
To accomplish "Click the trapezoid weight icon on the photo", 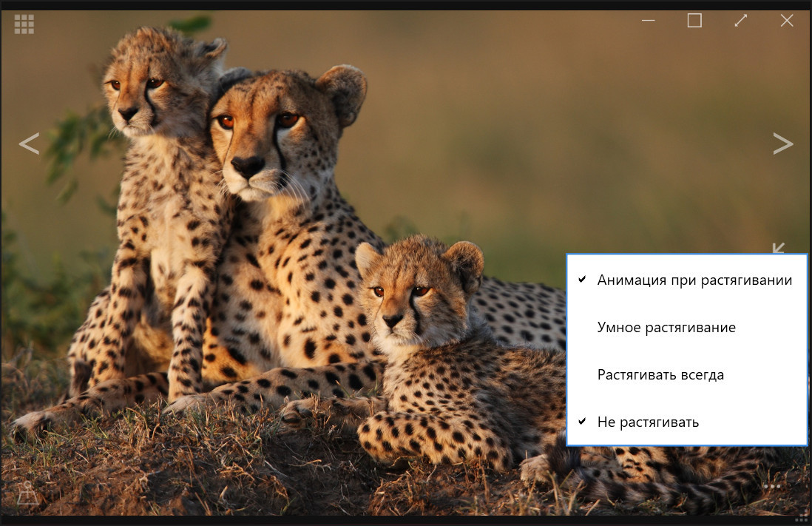I will pyautogui.click(x=27, y=493).
